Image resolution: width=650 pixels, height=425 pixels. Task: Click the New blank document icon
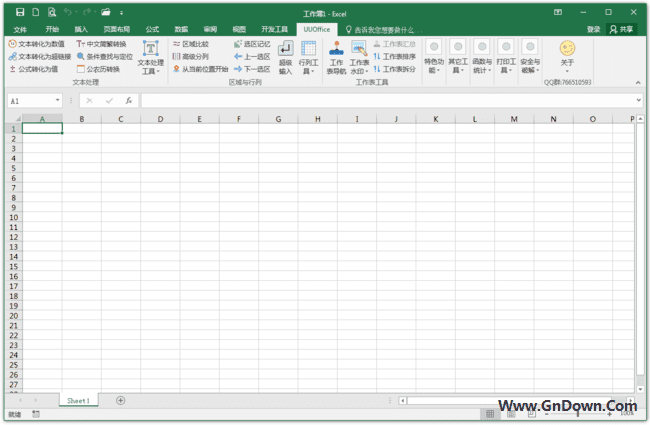point(36,12)
